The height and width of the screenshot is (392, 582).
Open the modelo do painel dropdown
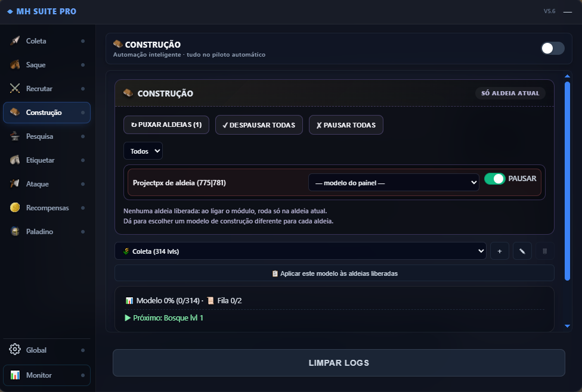pos(394,182)
